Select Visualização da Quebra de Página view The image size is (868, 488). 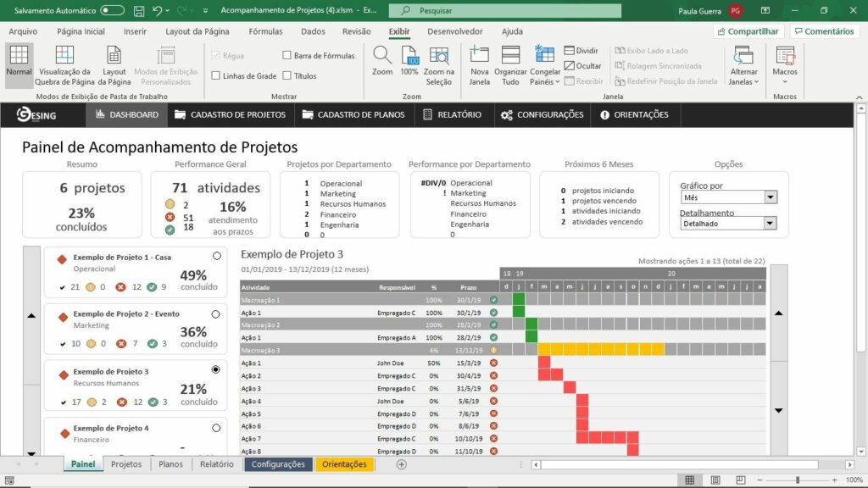point(65,56)
